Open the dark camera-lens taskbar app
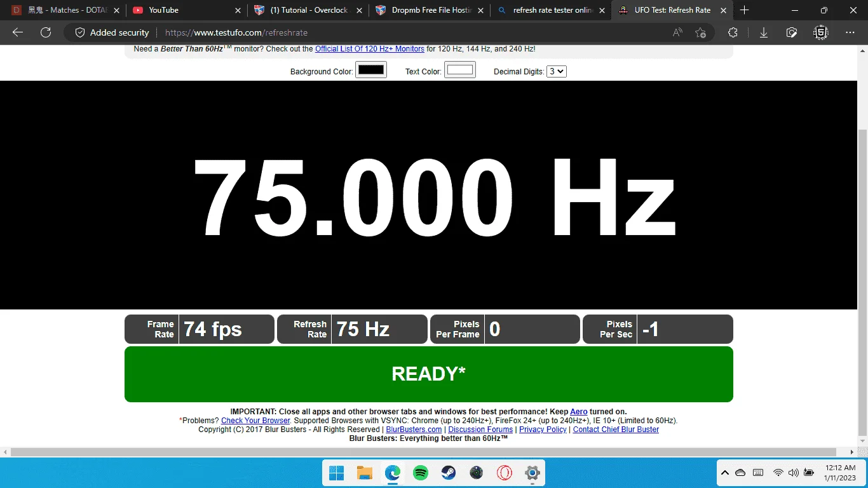Viewport: 868px width, 488px height. 477,473
